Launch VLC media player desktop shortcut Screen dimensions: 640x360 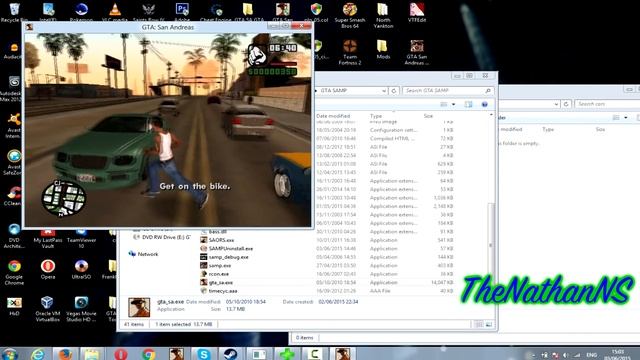[x=115, y=11]
